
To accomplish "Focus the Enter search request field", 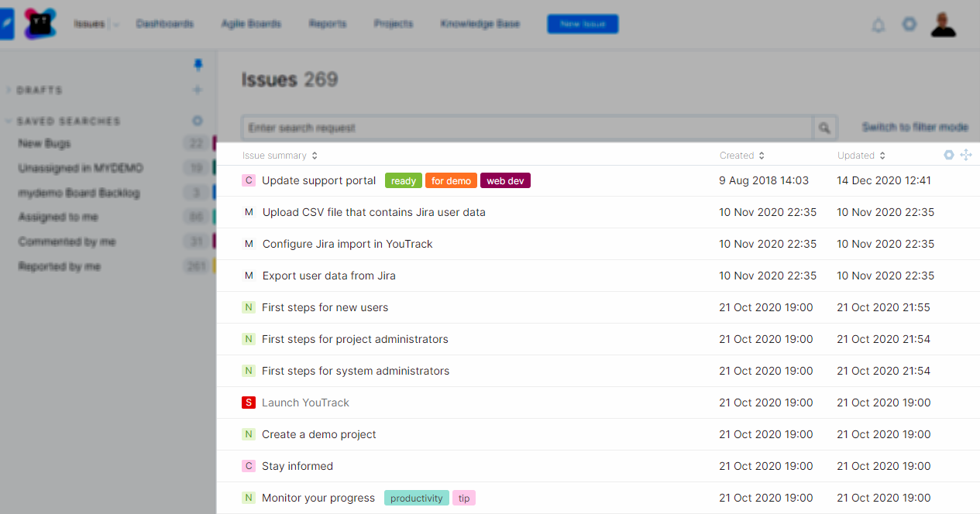I will (527, 128).
